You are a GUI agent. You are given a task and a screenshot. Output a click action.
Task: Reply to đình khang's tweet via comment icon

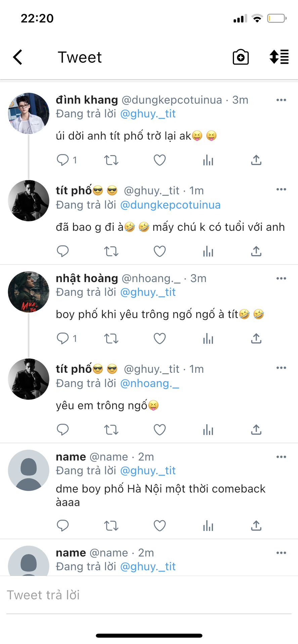point(63,160)
